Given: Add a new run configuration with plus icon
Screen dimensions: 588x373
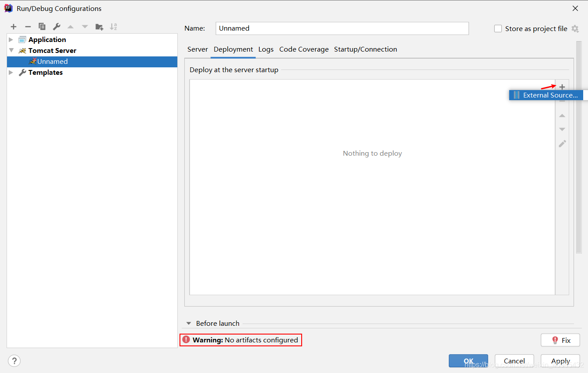Looking at the screenshot, I should coord(13,26).
